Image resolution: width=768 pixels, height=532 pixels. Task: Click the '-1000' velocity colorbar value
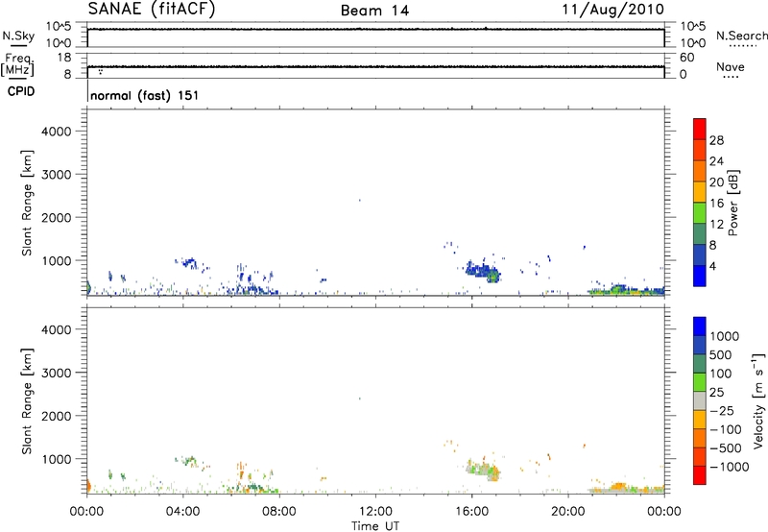click(729, 467)
